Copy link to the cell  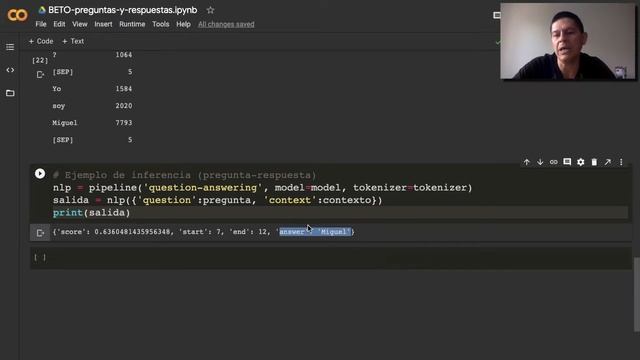[x=553, y=162]
